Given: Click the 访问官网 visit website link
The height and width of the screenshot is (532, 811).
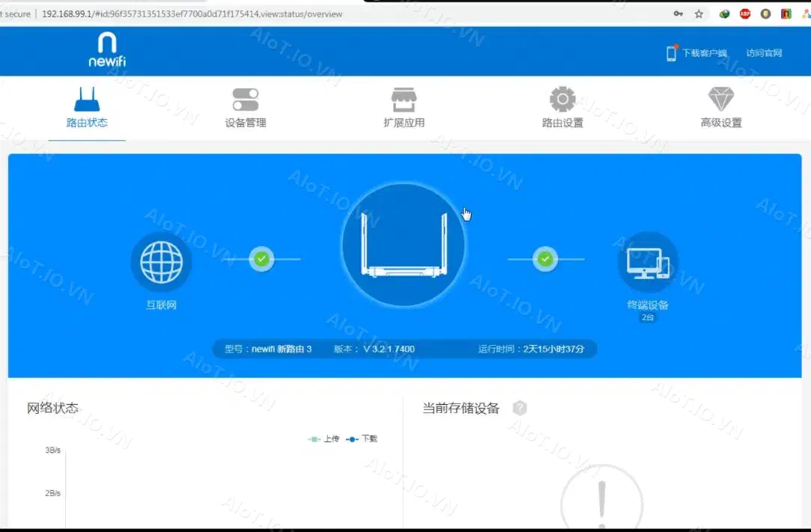Looking at the screenshot, I should click(x=764, y=52).
